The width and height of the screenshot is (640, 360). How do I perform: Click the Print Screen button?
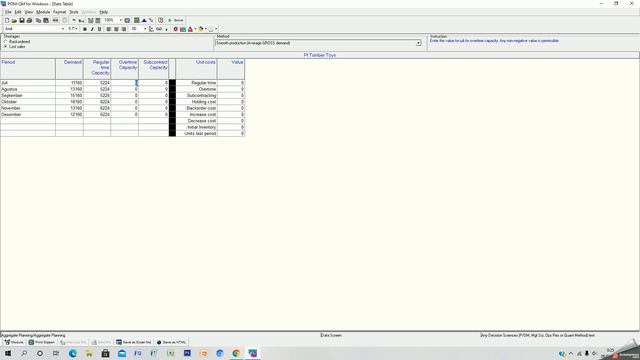coord(42,342)
